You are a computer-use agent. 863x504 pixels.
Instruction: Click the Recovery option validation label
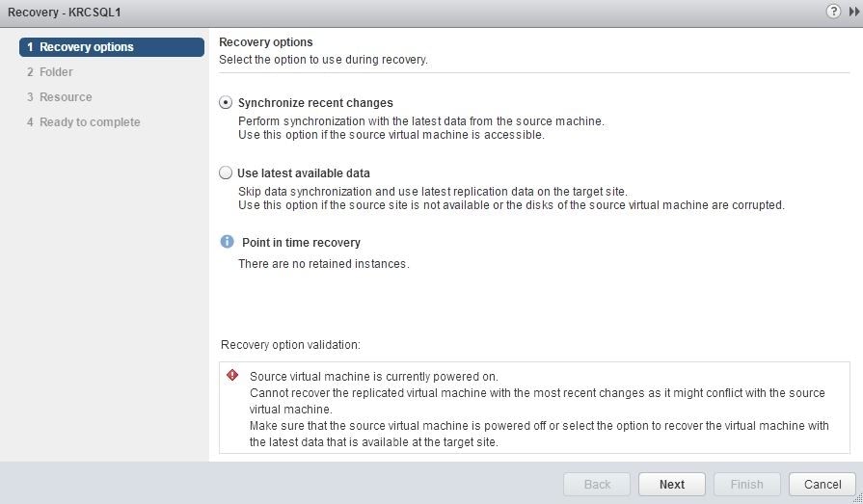290,345
